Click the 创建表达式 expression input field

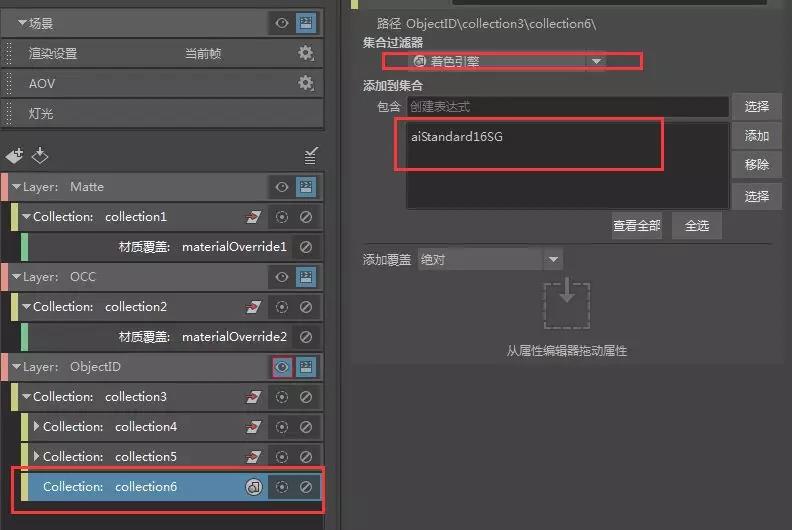click(568, 107)
